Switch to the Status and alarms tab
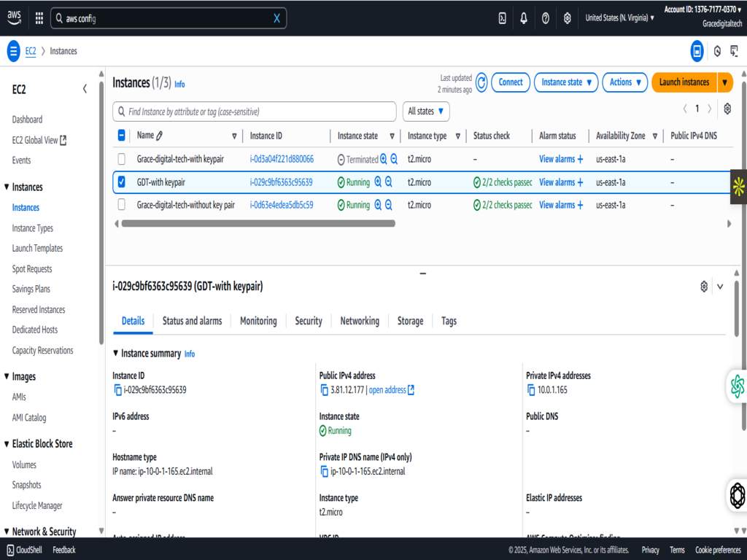 (x=192, y=321)
